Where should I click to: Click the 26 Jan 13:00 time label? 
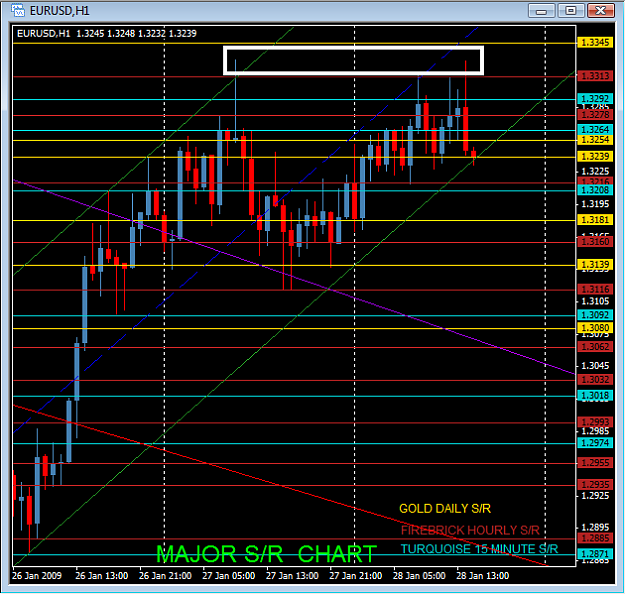tap(102, 576)
